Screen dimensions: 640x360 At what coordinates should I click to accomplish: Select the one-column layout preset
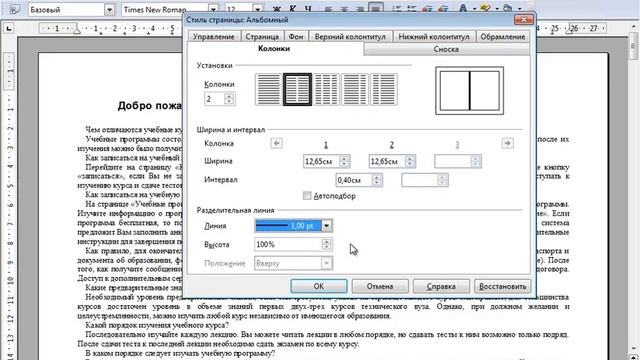[268, 89]
